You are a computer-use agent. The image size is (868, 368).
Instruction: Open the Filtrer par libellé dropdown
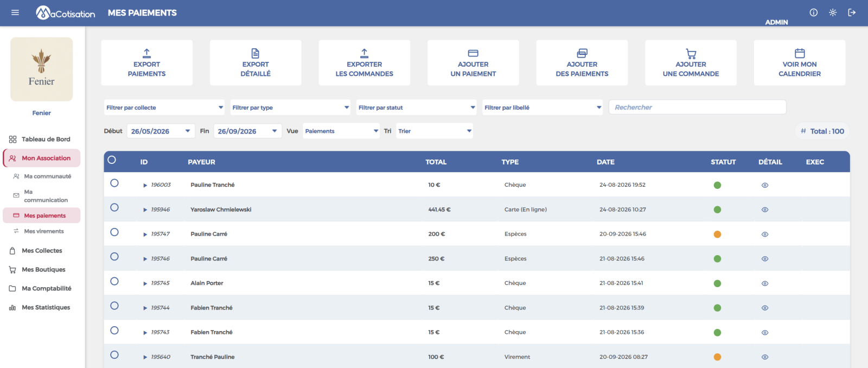tap(542, 107)
